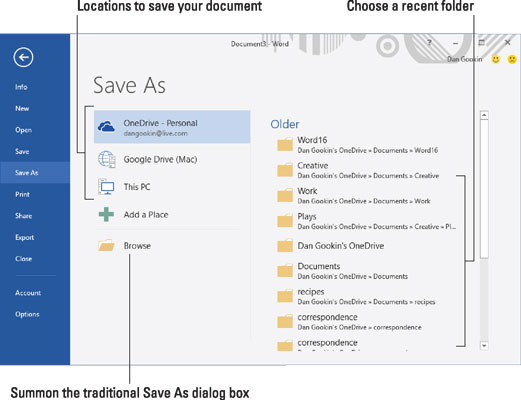Screen dimensions: 521x400
Task: Click the Google Drive globe icon
Action: point(107,159)
